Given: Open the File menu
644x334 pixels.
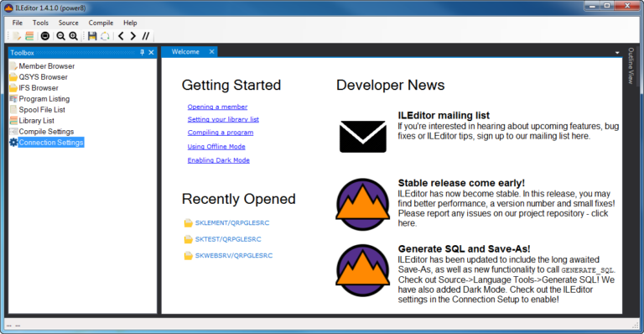Looking at the screenshot, I should (18, 23).
